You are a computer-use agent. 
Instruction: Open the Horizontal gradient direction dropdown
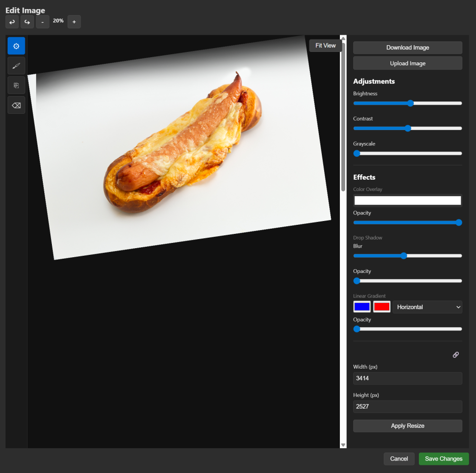427,307
